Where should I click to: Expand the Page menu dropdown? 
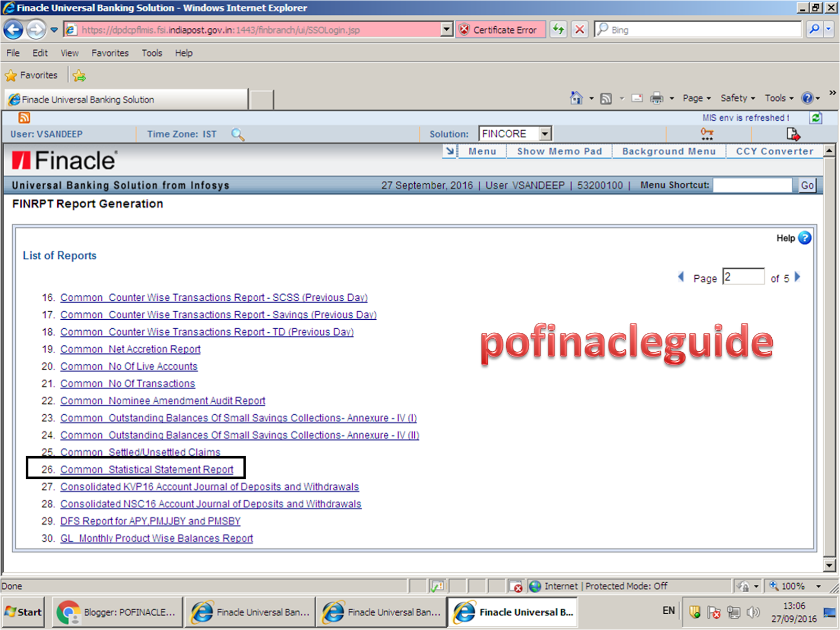pyautogui.click(x=697, y=98)
